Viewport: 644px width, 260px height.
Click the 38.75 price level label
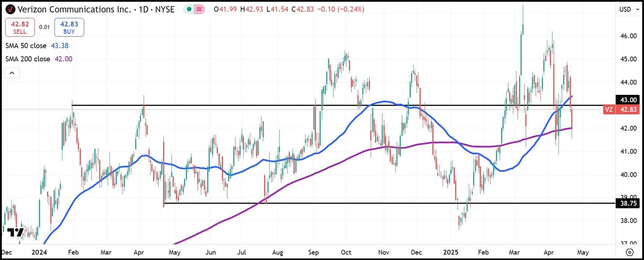pos(627,203)
